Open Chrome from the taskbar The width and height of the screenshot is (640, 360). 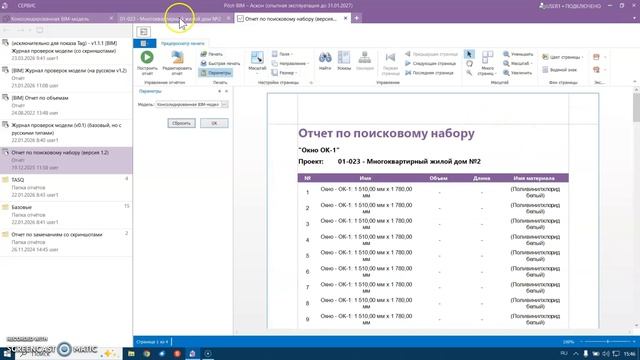tap(147, 353)
